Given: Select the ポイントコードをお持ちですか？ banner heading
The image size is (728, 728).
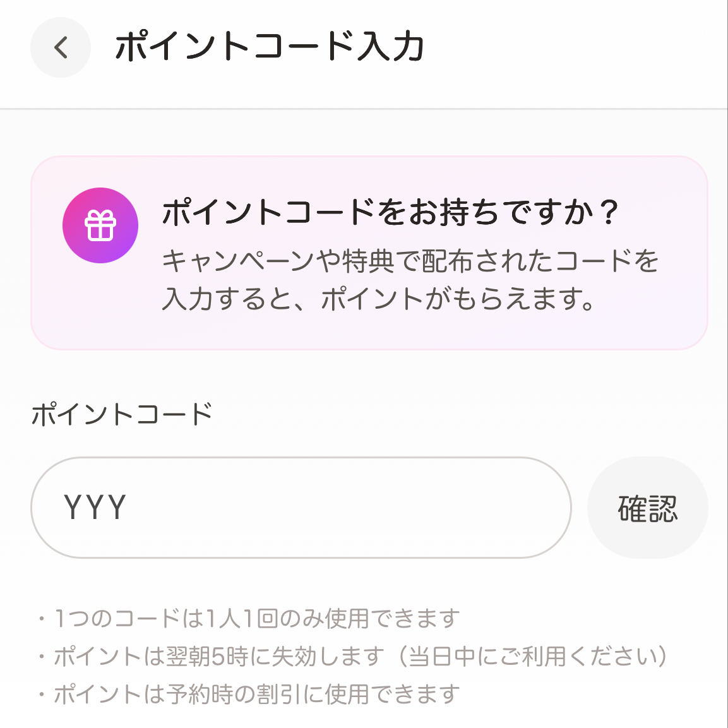Looking at the screenshot, I should point(379,212).
